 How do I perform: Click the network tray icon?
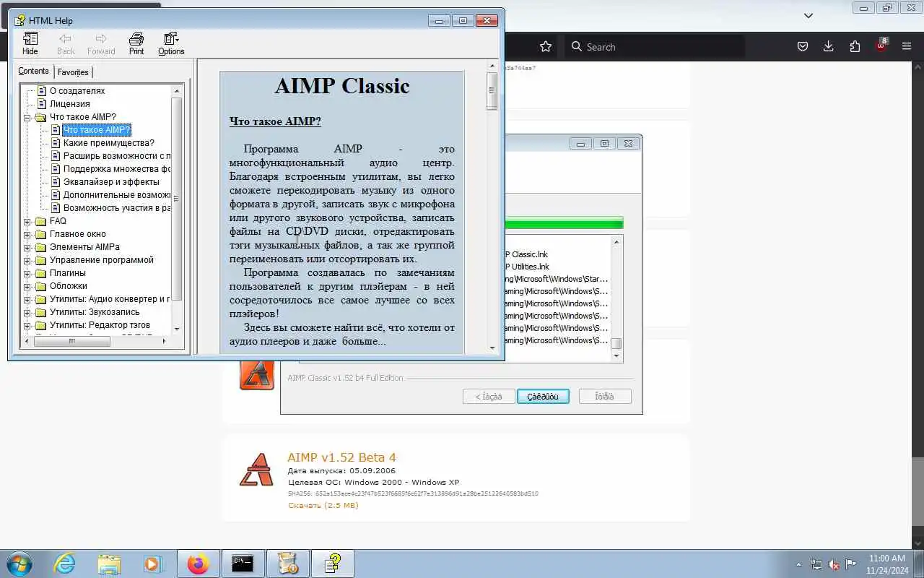click(816, 564)
